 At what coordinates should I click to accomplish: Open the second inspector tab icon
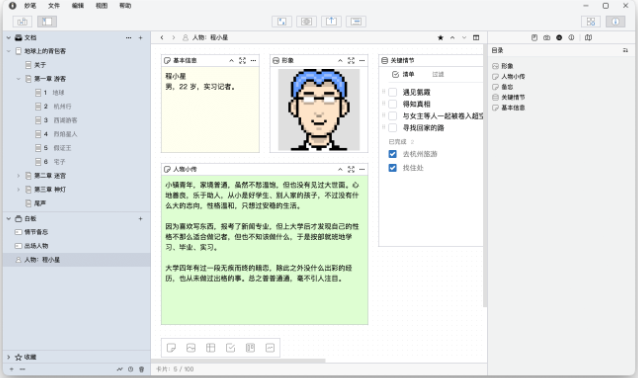[x=546, y=37]
